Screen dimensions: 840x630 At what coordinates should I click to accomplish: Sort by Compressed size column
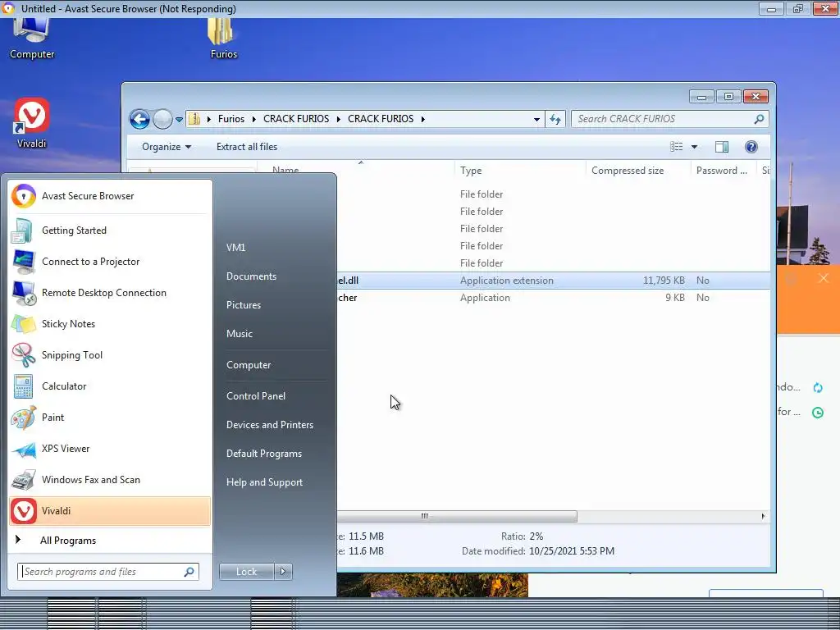(x=638, y=171)
